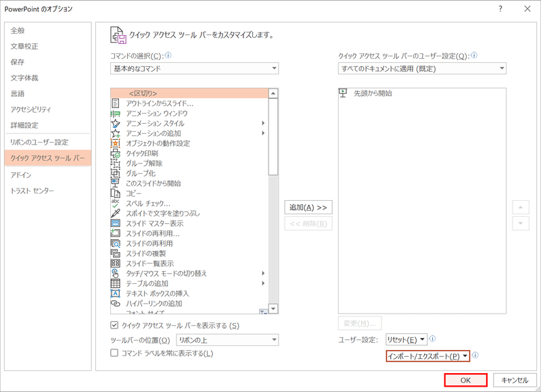Select the アニメーション スタイル star icon
Viewport: 541px width, 392px height.
[x=116, y=123]
